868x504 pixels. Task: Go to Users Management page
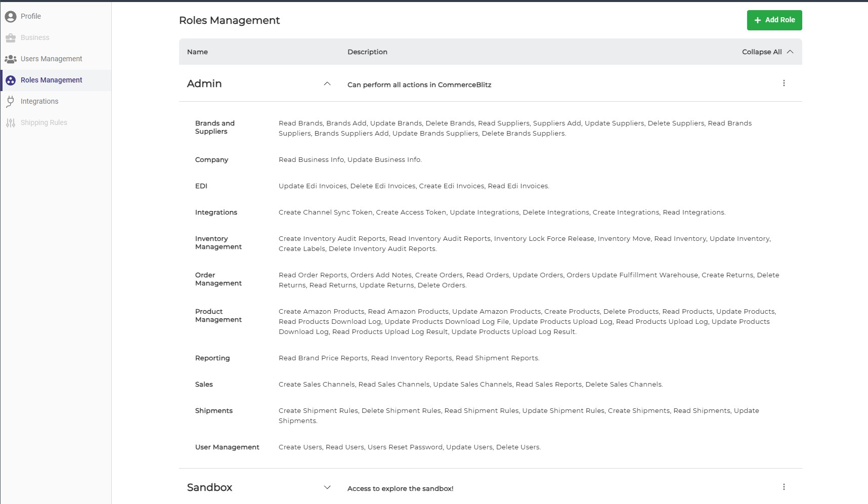point(56,59)
